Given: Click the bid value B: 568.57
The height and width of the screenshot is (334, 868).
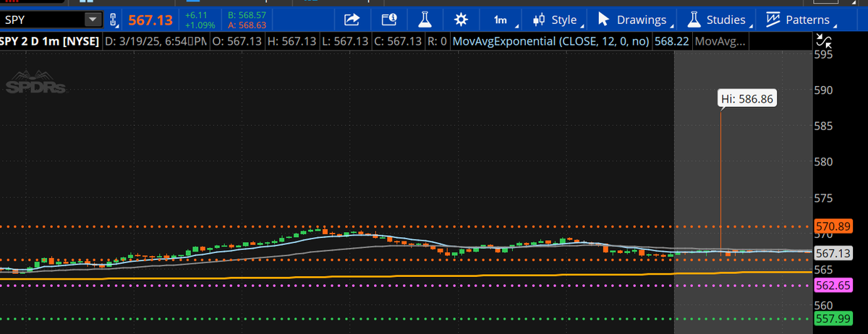Looking at the screenshot, I should point(247,14).
